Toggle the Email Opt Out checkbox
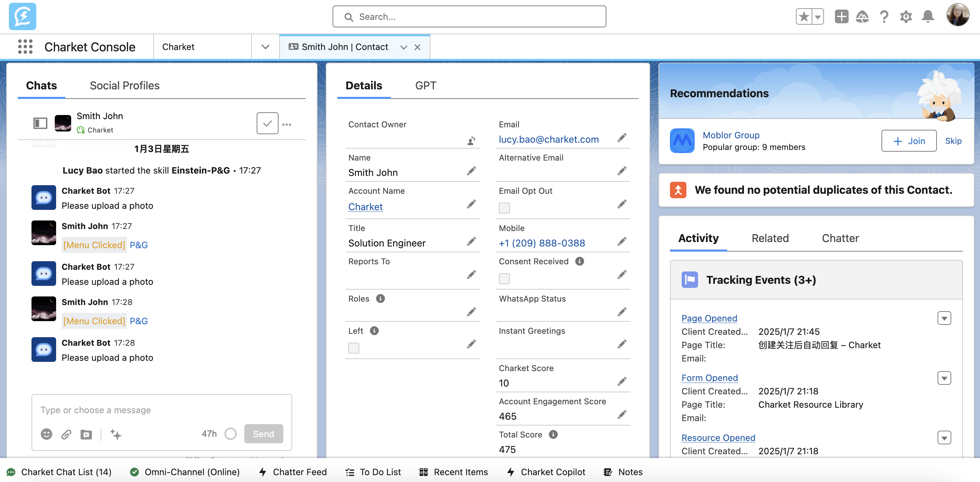Image resolution: width=980 pixels, height=482 pixels. [504, 208]
